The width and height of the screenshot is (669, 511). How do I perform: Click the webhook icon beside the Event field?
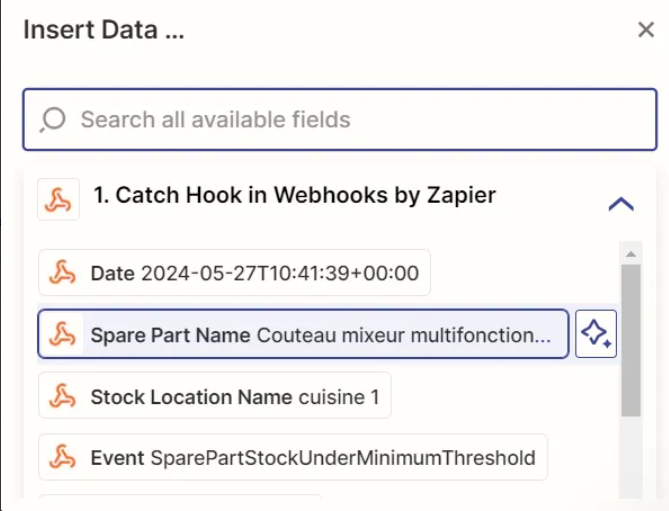coord(62,458)
